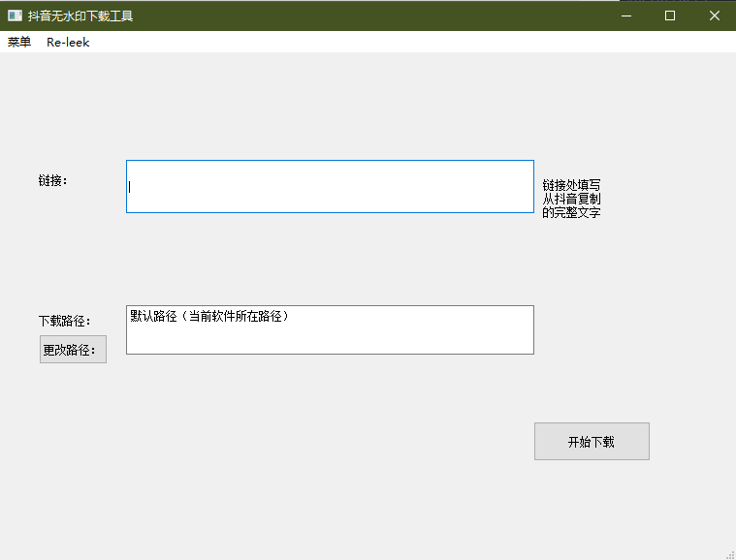Click the hint text 链接处填写从抖音复制的完整文字
This screenshot has width=736, height=560.
pos(571,199)
